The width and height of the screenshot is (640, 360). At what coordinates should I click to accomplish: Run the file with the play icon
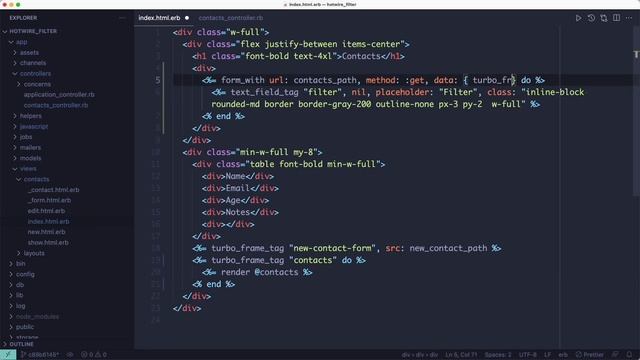tap(578, 18)
